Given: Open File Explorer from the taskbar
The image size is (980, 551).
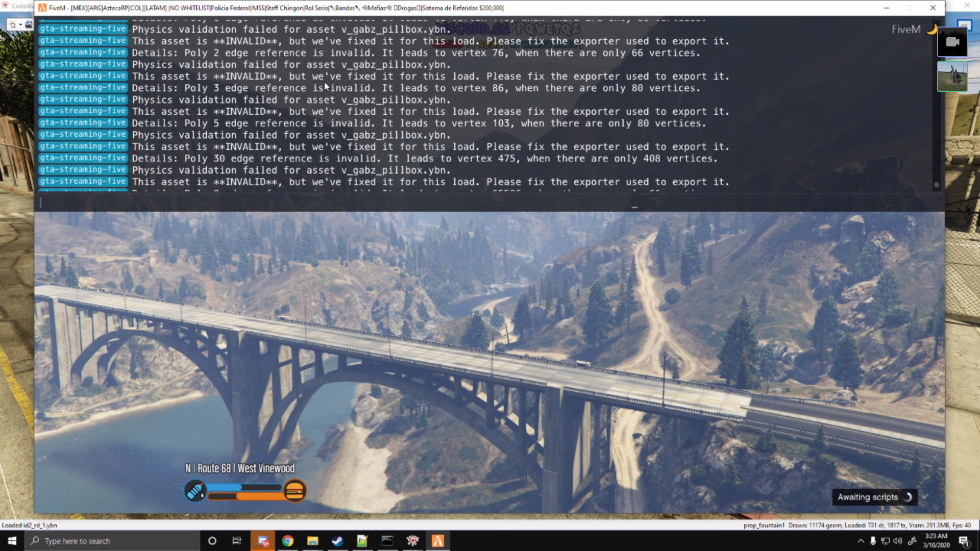Looking at the screenshot, I should 312,541.
